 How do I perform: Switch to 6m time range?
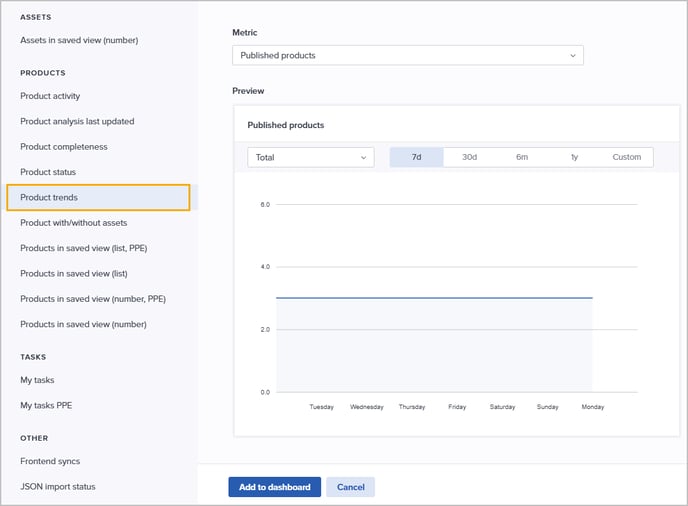(x=522, y=158)
